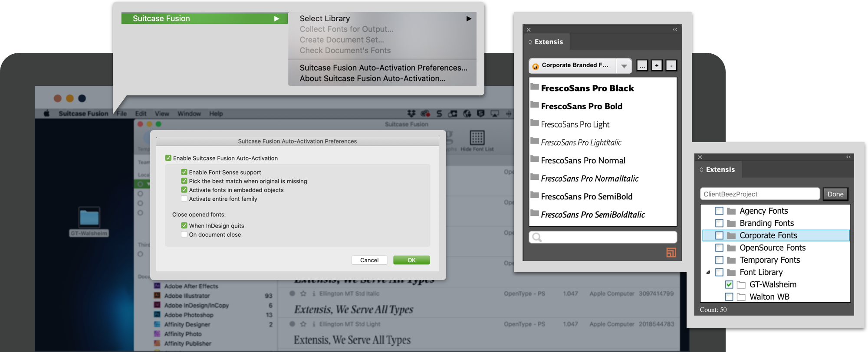
Task: Click the search field in Extensis panel
Action: 603,237
